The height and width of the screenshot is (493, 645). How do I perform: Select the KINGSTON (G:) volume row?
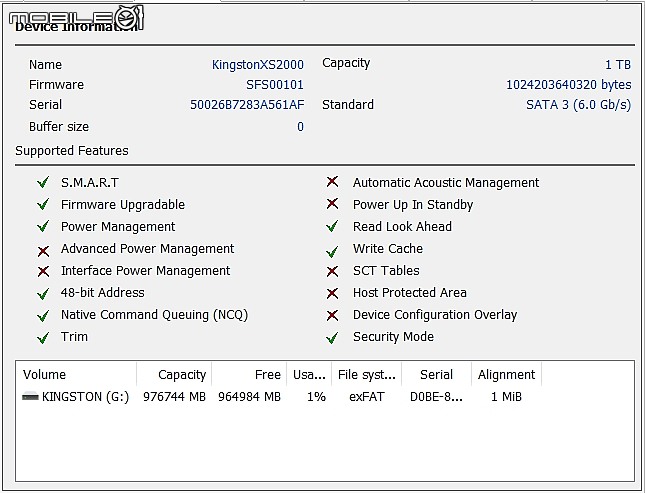pos(281,397)
